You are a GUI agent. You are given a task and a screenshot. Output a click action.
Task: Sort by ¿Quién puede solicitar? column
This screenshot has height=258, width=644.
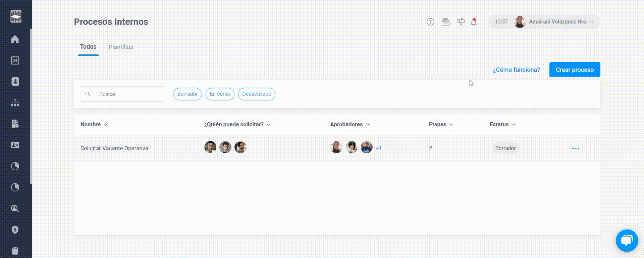(x=237, y=124)
